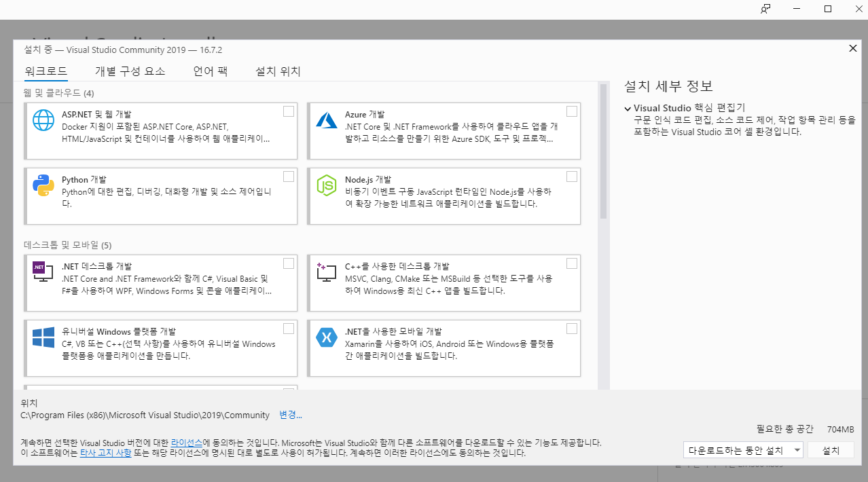Click the ASP.NET globe icon

(x=43, y=120)
